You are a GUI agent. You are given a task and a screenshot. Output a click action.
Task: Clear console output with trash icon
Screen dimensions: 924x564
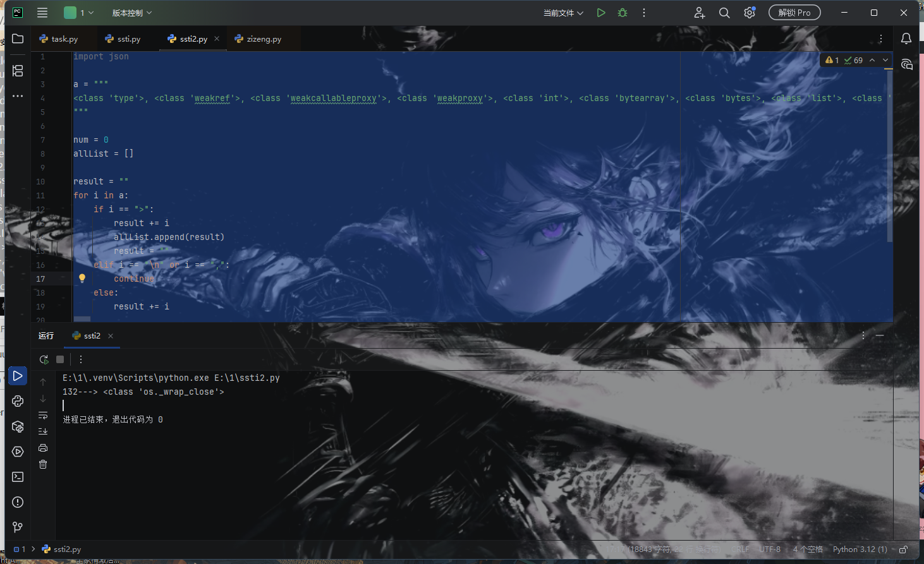[x=43, y=464]
